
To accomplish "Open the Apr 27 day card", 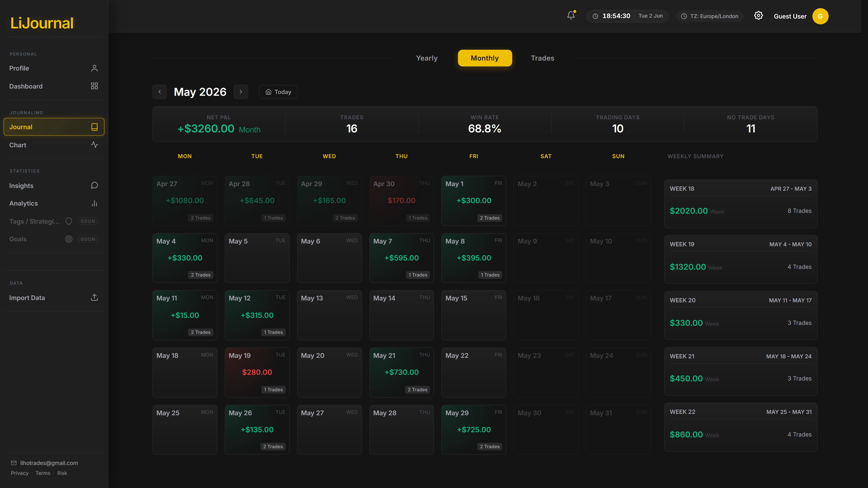I will pos(185,201).
